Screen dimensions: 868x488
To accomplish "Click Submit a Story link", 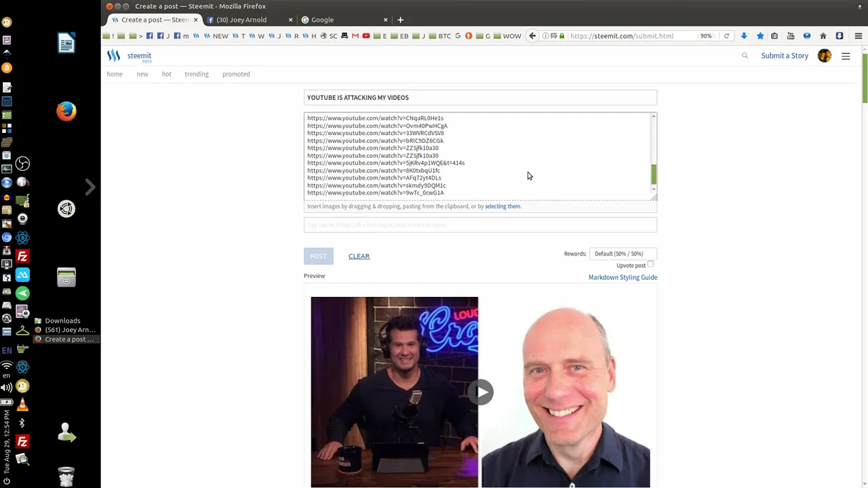I will (x=785, y=56).
